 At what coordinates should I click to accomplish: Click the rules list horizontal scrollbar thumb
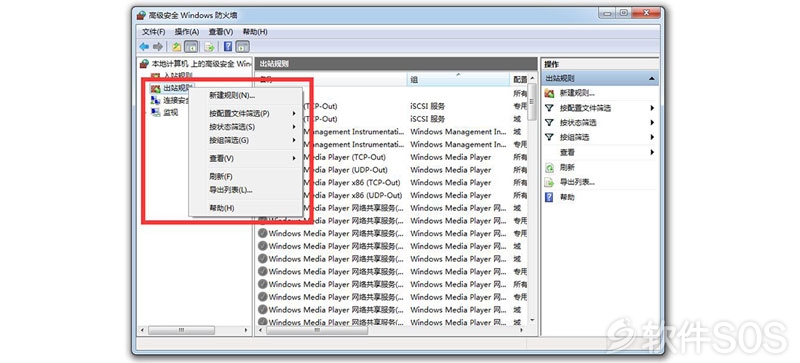coord(317,330)
